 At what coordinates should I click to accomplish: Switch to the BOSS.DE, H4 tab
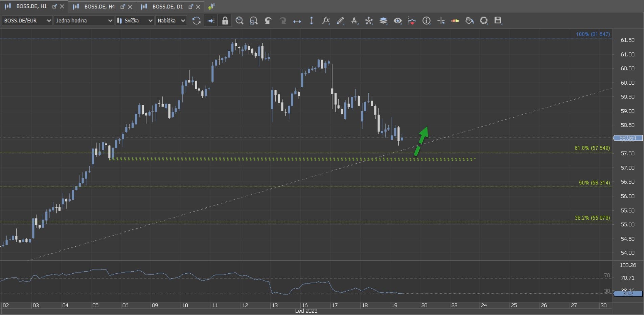(99, 6)
